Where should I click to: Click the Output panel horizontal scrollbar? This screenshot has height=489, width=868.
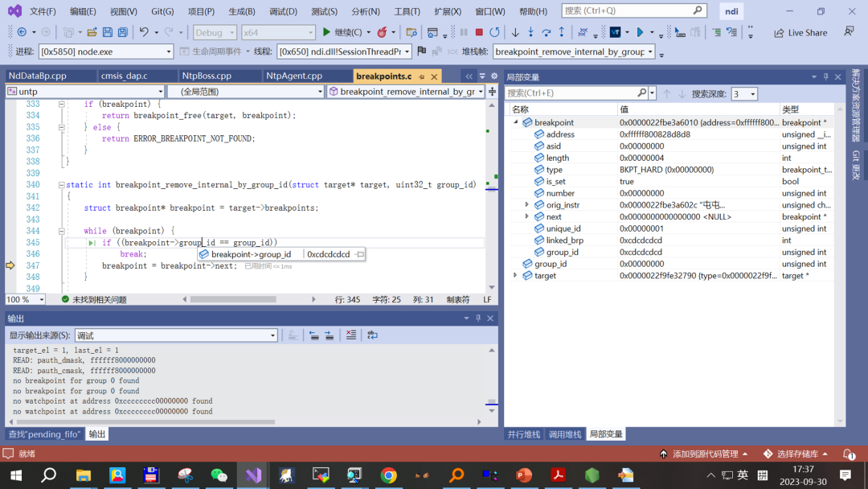point(146,422)
